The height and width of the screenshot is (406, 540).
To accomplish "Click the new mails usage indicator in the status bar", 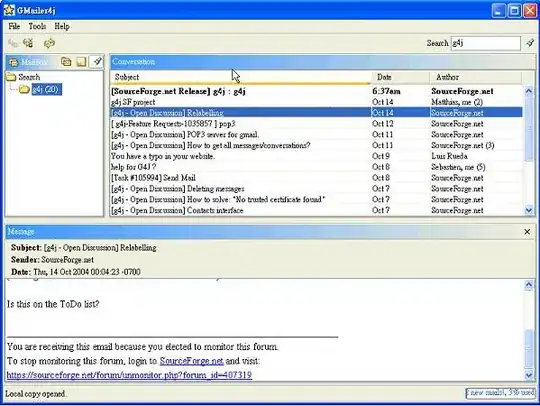I will (x=500, y=393).
